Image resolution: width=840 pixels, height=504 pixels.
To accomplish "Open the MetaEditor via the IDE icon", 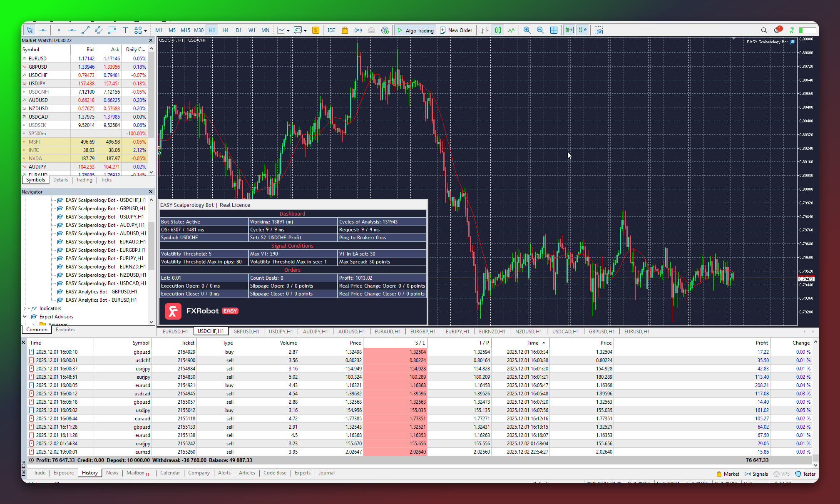I will pyautogui.click(x=331, y=30).
